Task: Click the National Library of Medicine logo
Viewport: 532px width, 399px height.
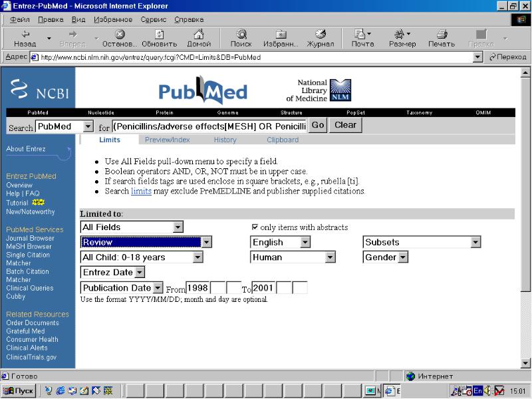Action: [x=319, y=90]
